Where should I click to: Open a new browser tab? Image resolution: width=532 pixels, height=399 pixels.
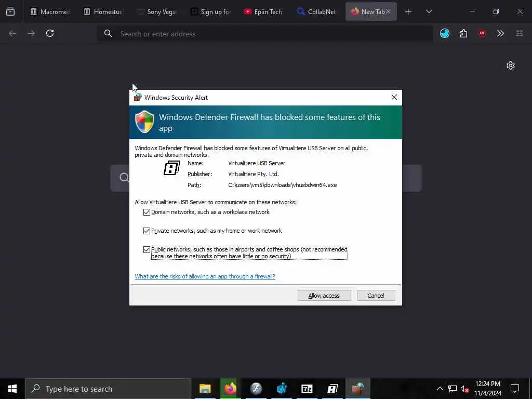click(408, 12)
